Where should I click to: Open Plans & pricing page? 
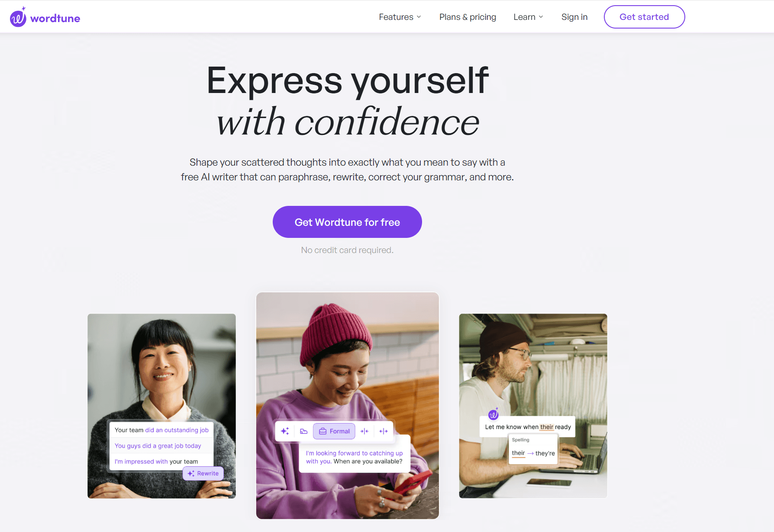[x=468, y=17]
